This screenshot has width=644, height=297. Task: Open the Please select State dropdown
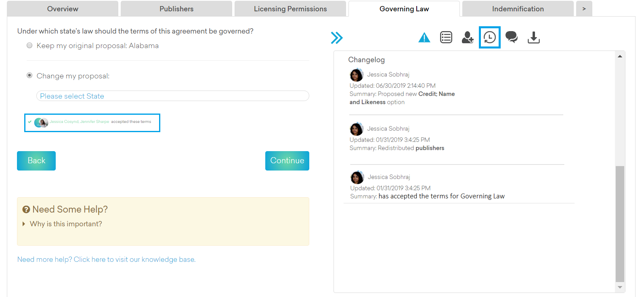[x=172, y=96]
